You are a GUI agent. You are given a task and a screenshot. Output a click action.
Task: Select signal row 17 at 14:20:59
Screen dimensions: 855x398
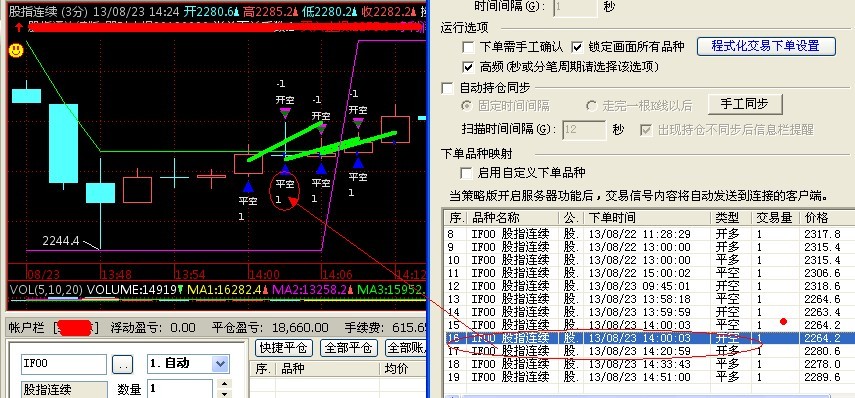pos(649,351)
